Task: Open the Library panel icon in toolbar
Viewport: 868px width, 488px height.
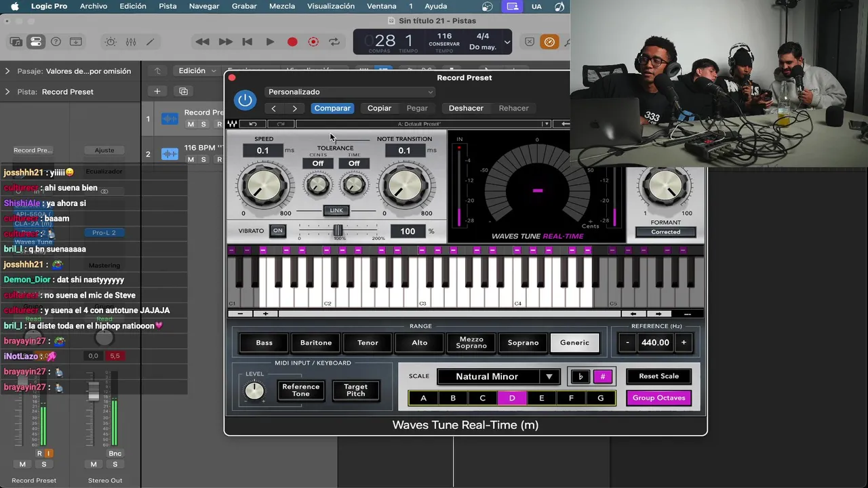Action: point(16,42)
